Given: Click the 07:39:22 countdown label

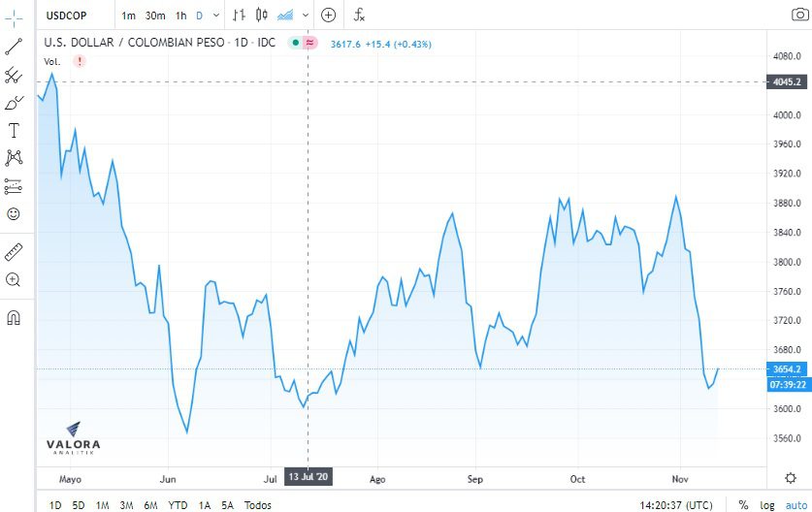Looking at the screenshot, I should coord(788,385).
